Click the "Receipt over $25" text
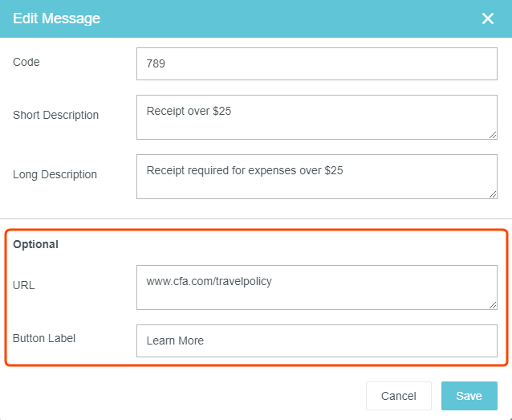This screenshot has height=420, width=512. (x=189, y=111)
